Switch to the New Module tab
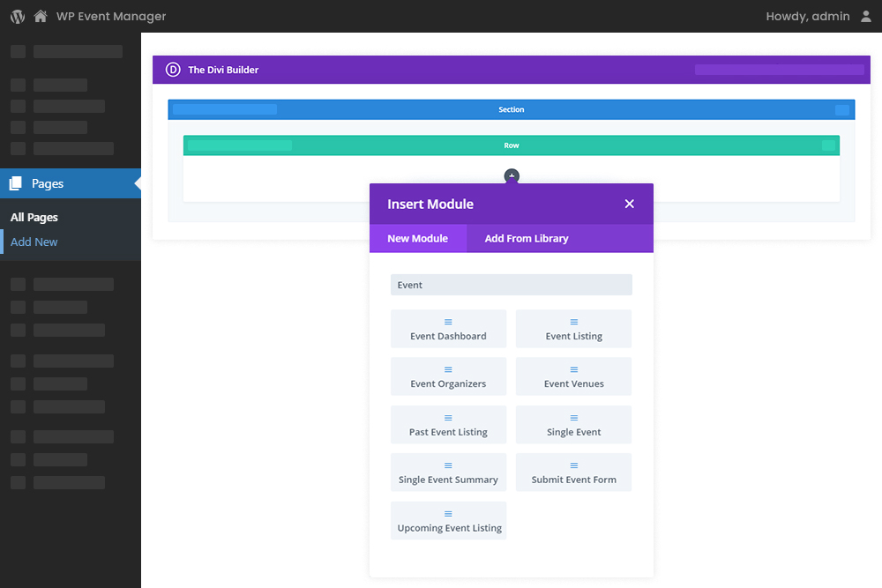The width and height of the screenshot is (882, 588). tap(418, 238)
